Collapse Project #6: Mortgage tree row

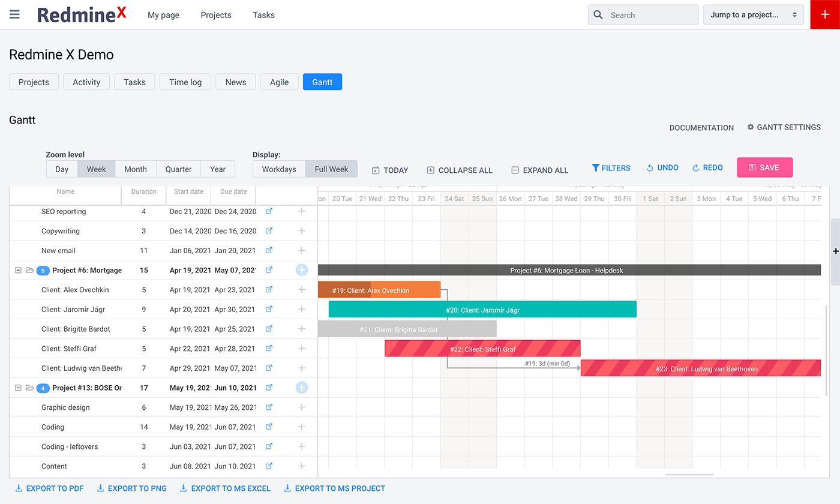click(18, 271)
